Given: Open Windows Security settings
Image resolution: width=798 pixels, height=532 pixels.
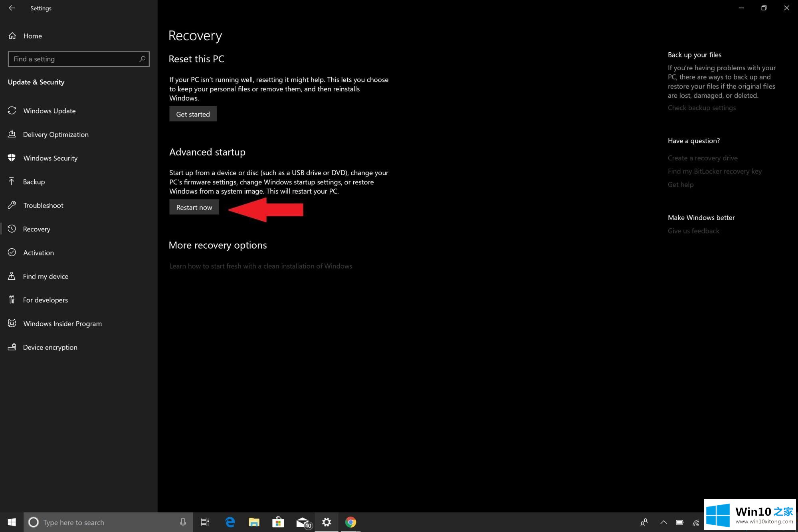Looking at the screenshot, I should 50,157.
